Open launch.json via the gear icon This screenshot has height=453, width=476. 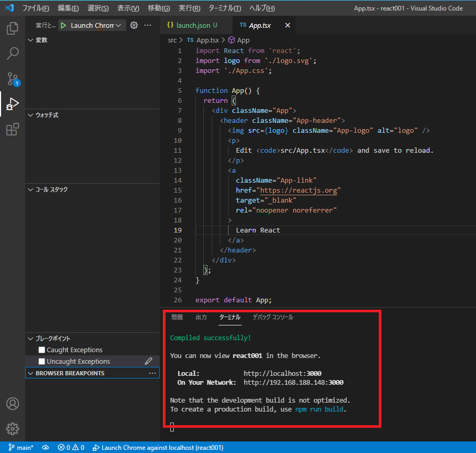click(x=134, y=25)
